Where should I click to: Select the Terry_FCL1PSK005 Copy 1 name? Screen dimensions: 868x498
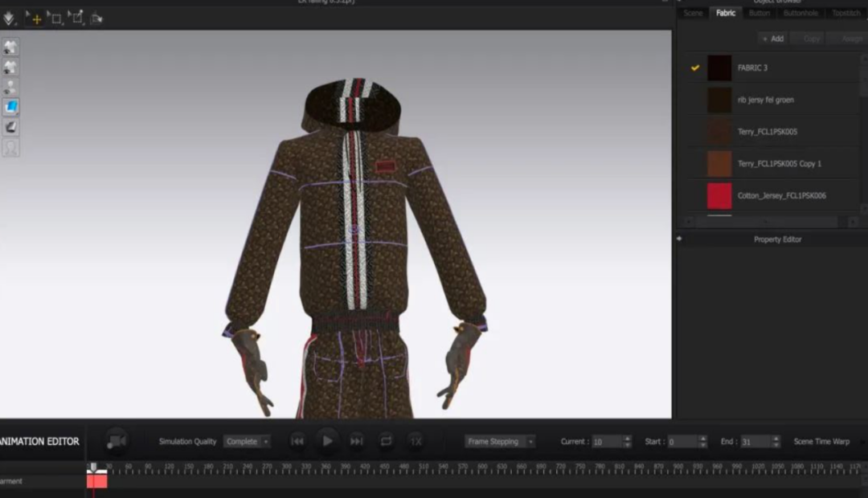click(780, 164)
